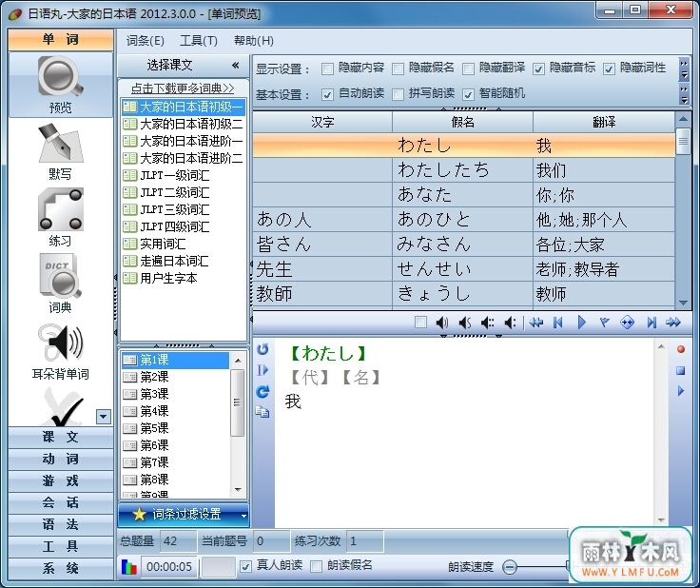This screenshot has width=700, height=588.
Task: Open the 默写 dictation pen icon
Action: (60, 144)
